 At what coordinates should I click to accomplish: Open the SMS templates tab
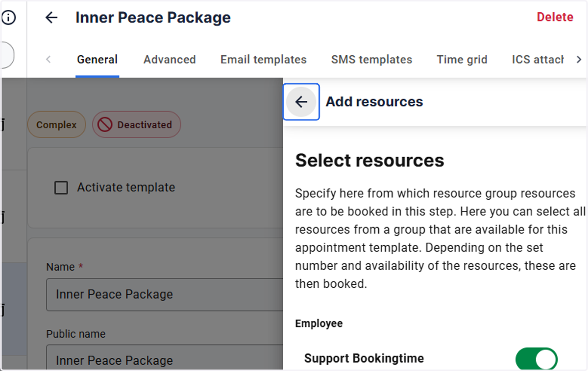tap(372, 60)
